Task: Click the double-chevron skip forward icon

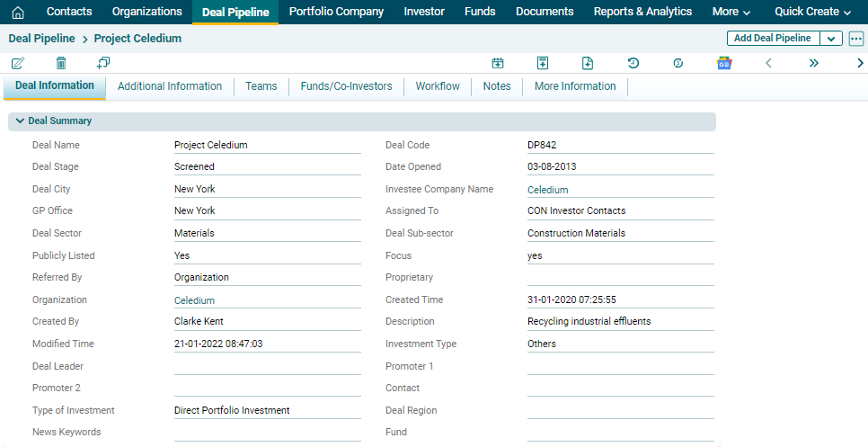Action: (x=813, y=63)
